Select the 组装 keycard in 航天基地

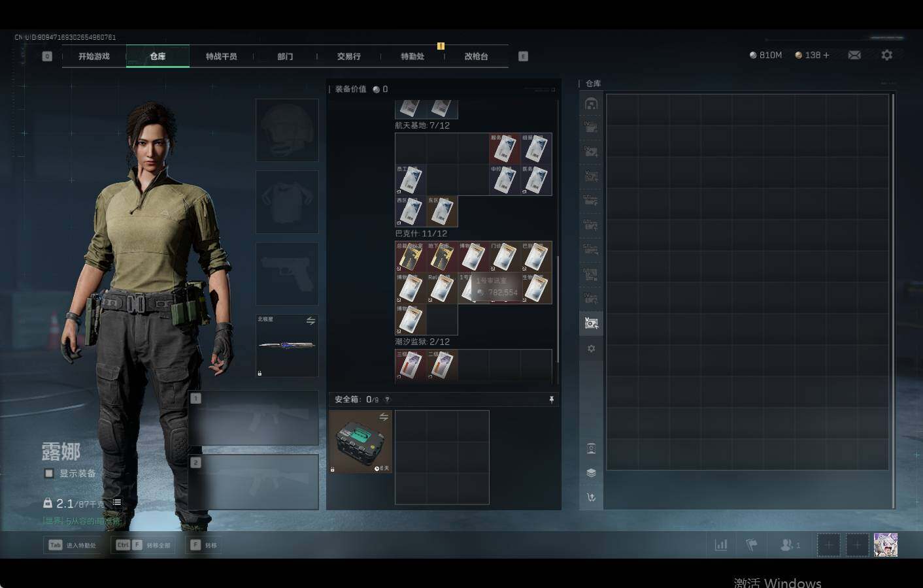coord(536,148)
